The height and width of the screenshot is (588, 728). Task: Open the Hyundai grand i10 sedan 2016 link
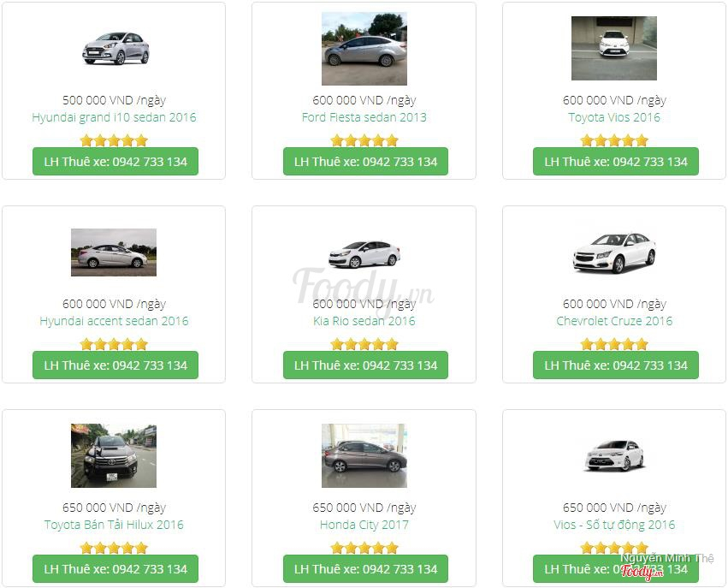pos(114,117)
